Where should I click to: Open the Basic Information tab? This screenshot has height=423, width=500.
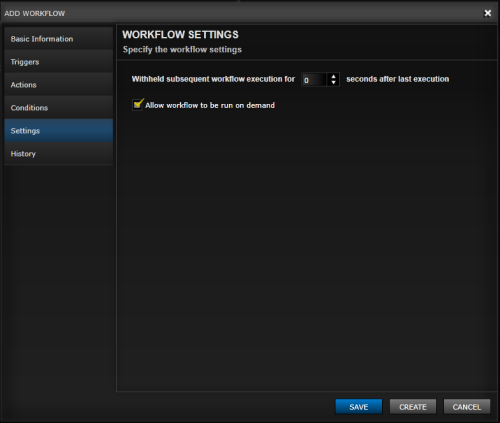[59, 39]
